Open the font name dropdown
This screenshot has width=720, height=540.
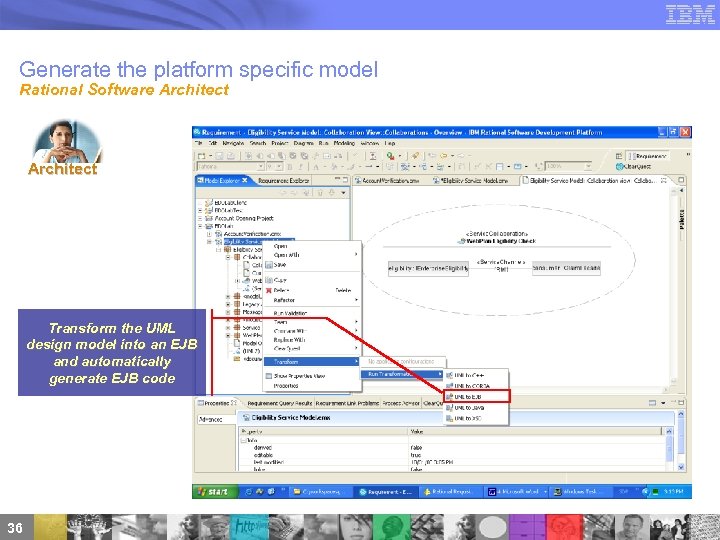[261, 167]
